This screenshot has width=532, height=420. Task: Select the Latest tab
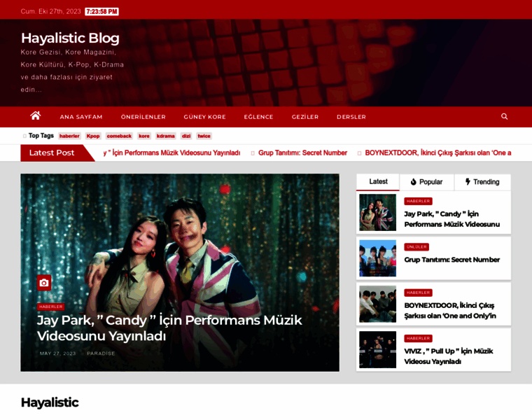click(378, 182)
